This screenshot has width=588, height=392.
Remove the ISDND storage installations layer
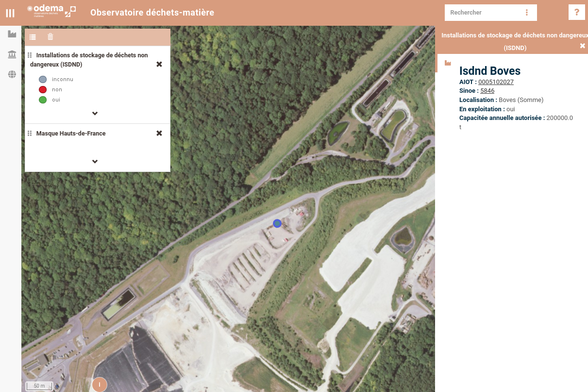[x=159, y=64]
